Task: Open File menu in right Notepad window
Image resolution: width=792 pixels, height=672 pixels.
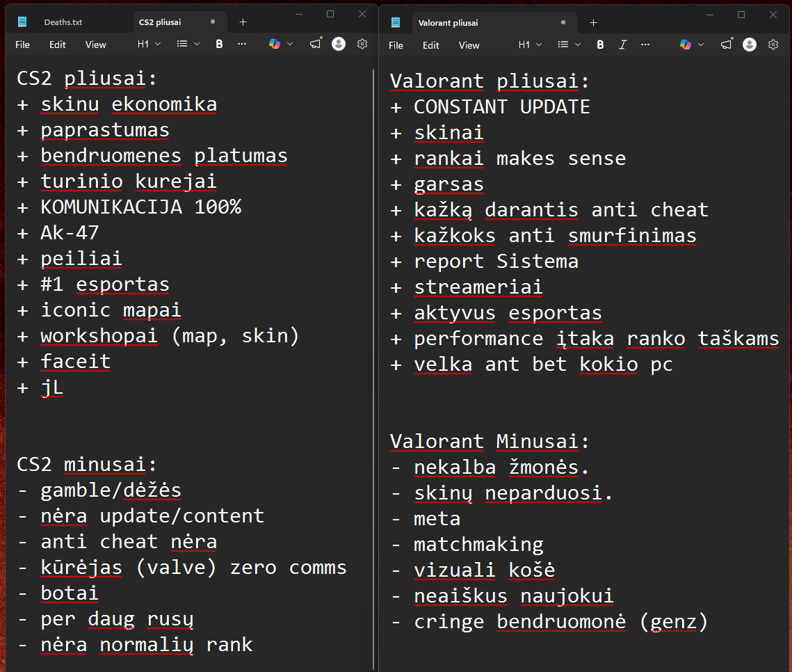Action: point(396,45)
